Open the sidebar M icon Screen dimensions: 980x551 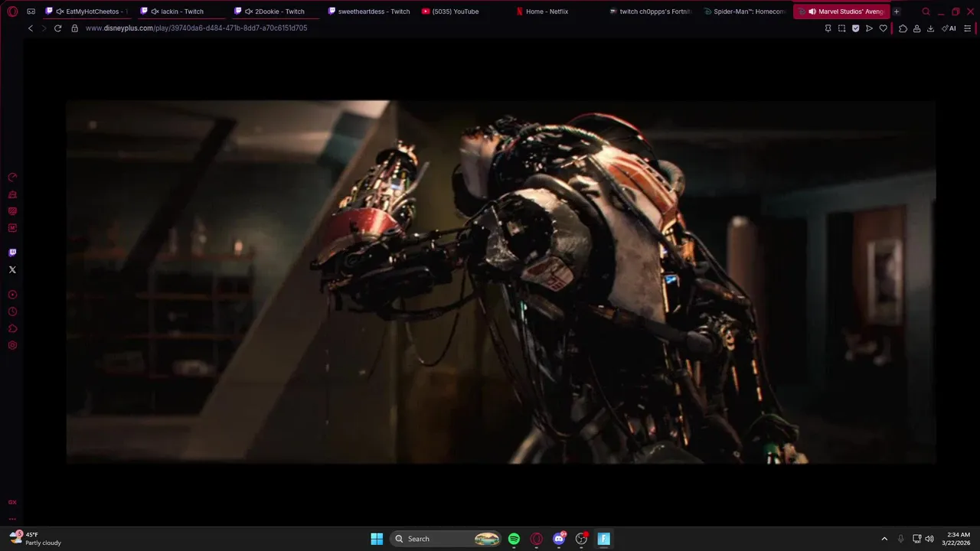click(12, 228)
